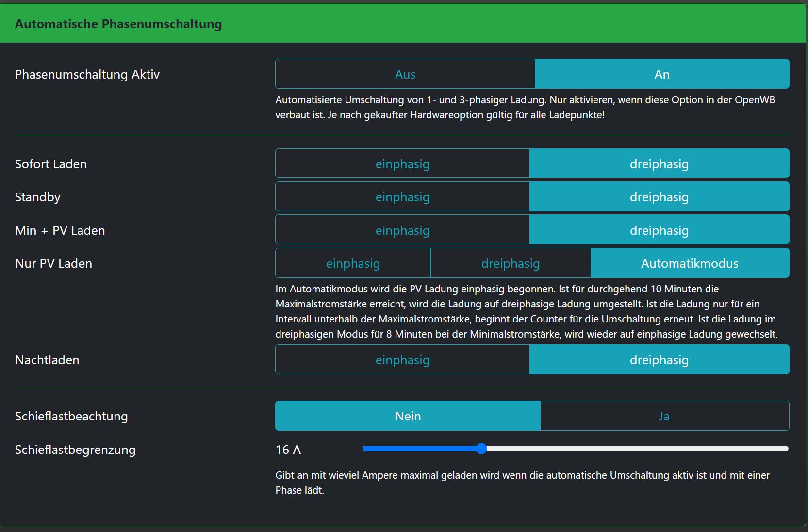Select einphasig for Min + PV Laden
Viewport: 808px width, 532px height.
tap(402, 230)
